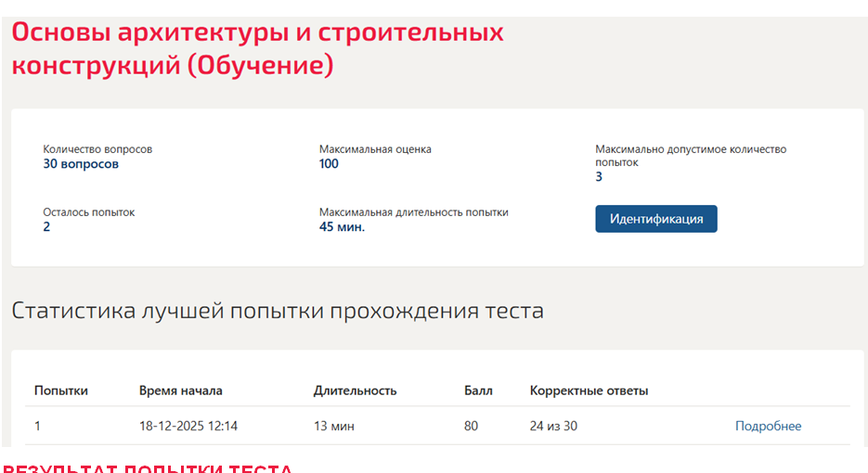
Task: Click the start time 18-12-2025 12:14
Action: pyautogui.click(x=188, y=426)
